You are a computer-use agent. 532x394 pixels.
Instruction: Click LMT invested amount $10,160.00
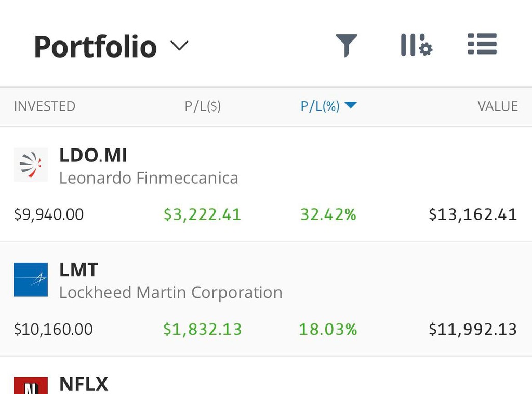[x=54, y=329]
